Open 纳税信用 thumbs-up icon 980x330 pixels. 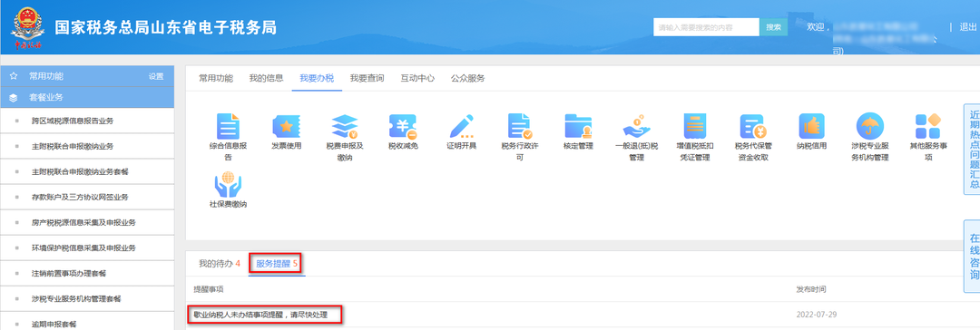[x=811, y=126]
